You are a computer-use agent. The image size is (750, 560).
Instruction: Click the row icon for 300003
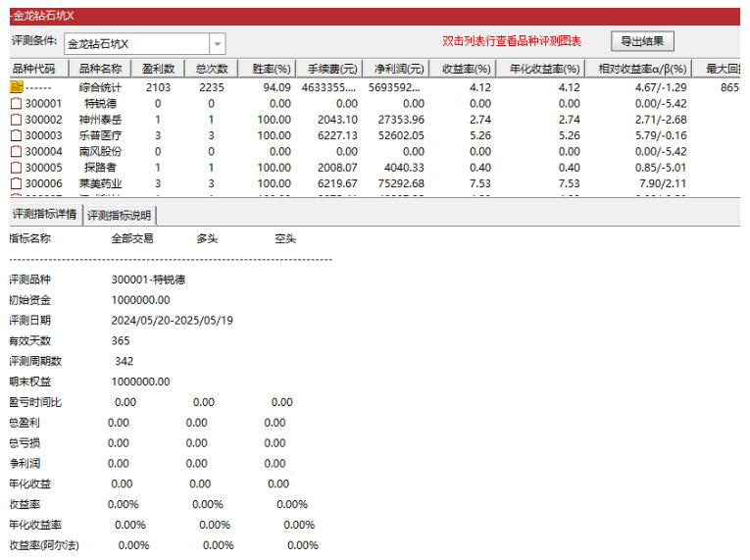pyautogui.click(x=17, y=135)
